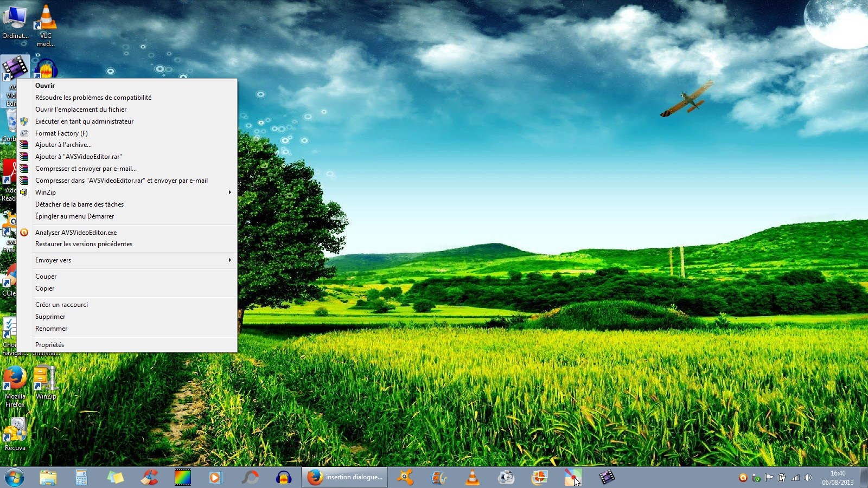Open Propriétés from the context menu
The image size is (868, 488).
click(127, 345)
